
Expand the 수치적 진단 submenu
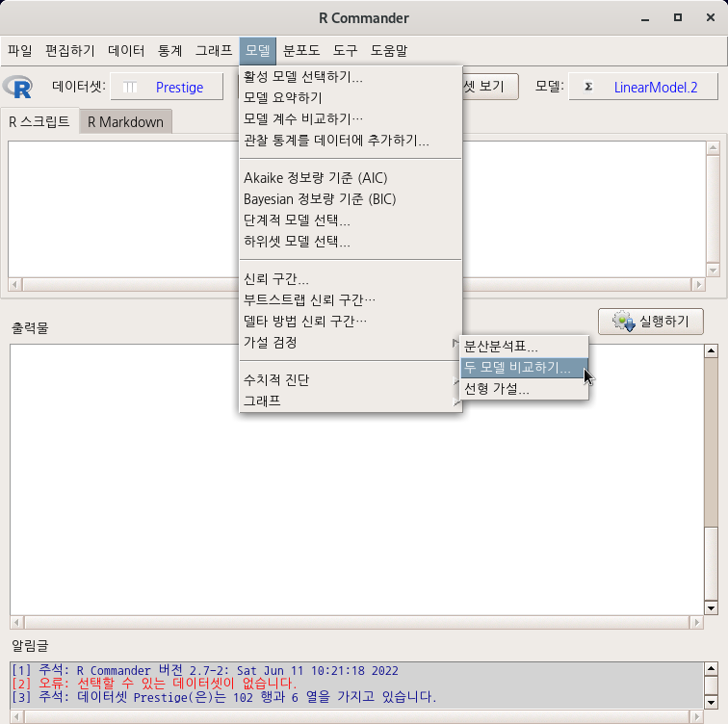point(351,380)
